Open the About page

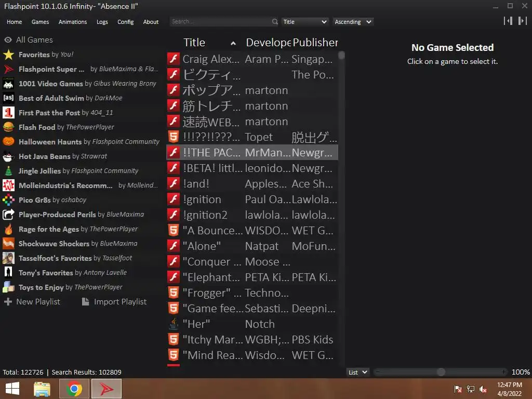(x=151, y=22)
